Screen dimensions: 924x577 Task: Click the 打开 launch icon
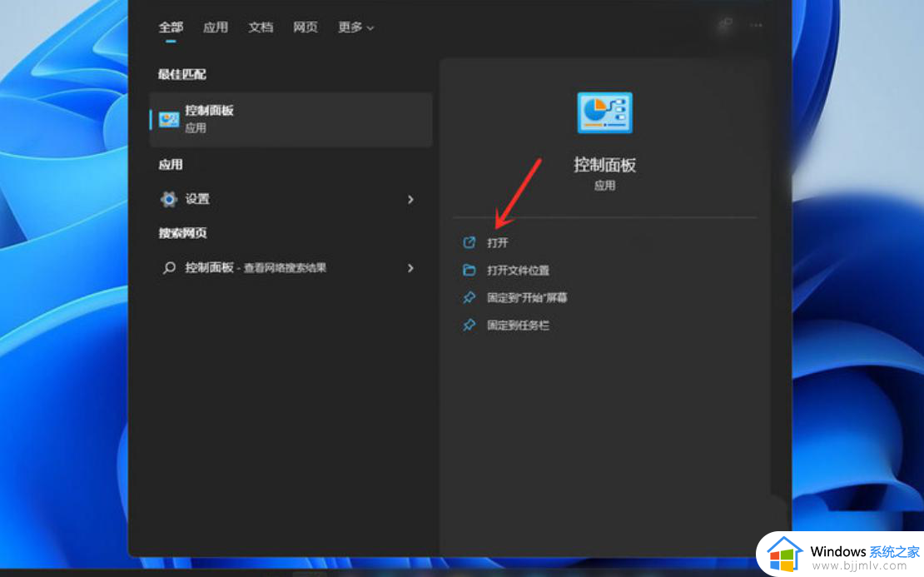point(469,242)
